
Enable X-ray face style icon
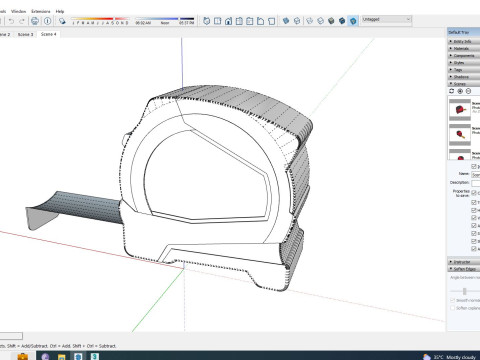point(286,21)
